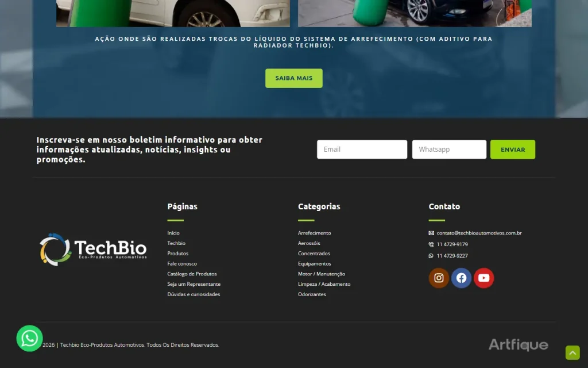Image resolution: width=588 pixels, height=368 pixels.
Task: Open the Início page link
Action: pyautogui.click(x=173, y=233)
